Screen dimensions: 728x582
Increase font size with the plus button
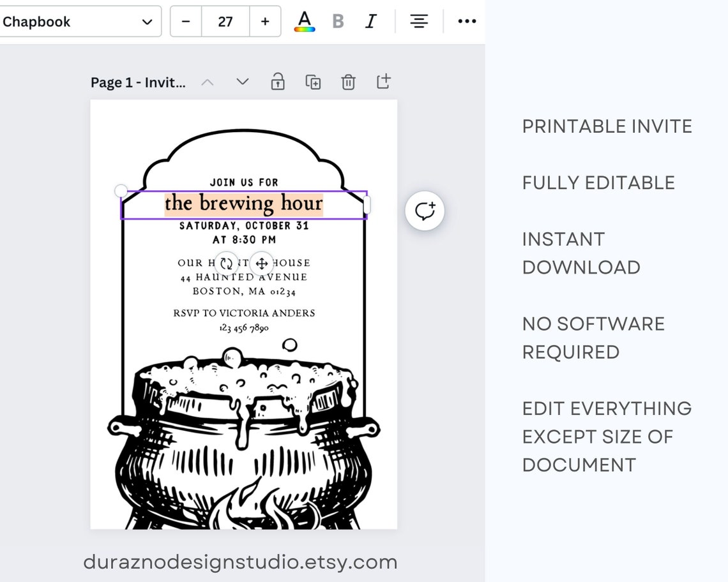coord(264,20)
